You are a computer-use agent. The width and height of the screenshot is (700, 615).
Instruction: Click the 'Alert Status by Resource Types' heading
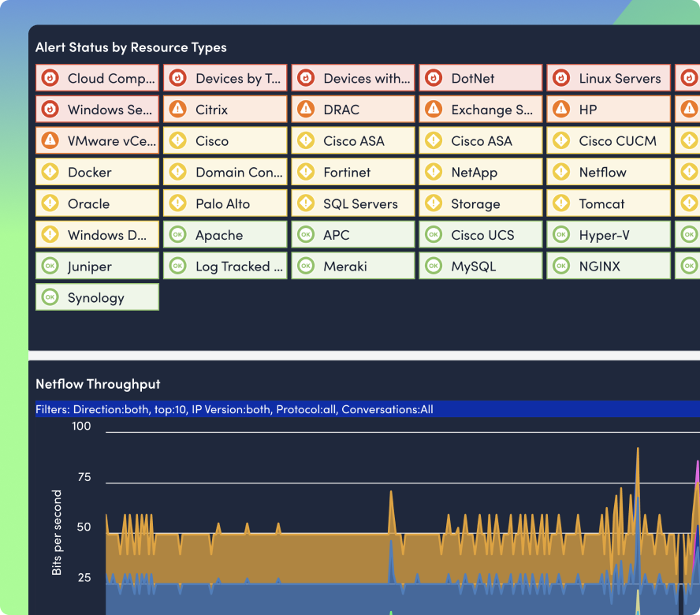click(x=131, y=47)
